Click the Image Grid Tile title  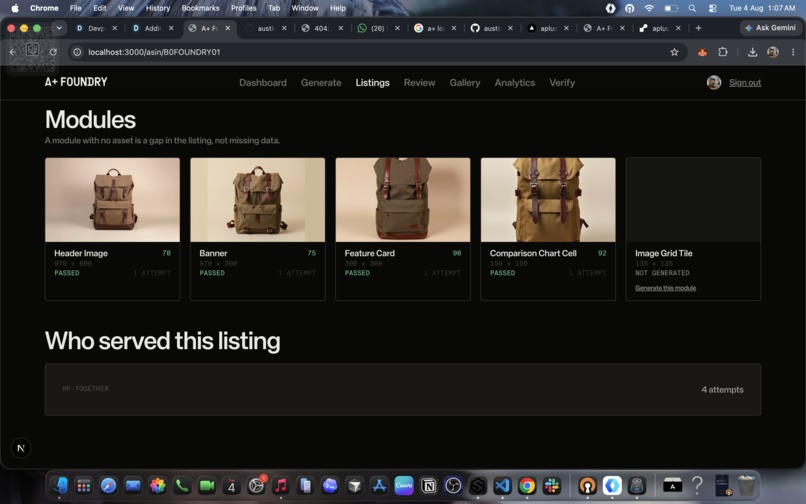(664, 253)
